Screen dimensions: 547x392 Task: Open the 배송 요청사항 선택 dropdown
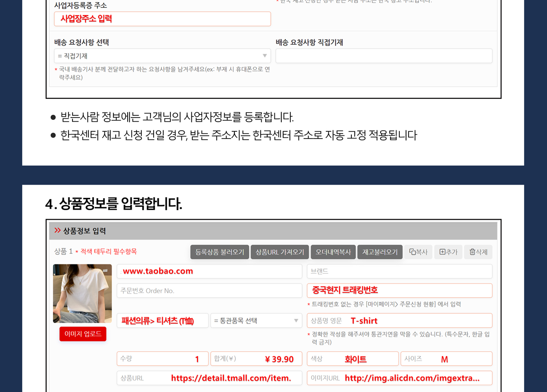point(162,56)
